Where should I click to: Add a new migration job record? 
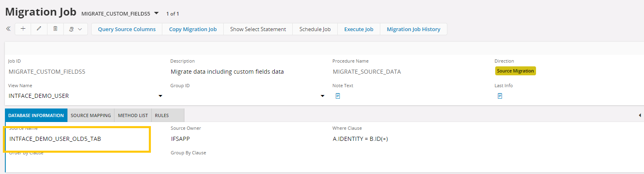(x=23, y=29)
